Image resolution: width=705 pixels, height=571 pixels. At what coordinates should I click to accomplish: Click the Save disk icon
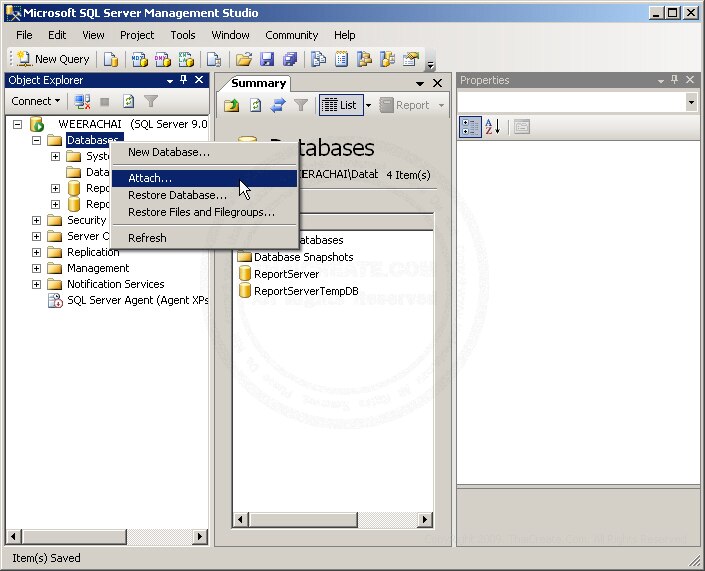point(267,59)
